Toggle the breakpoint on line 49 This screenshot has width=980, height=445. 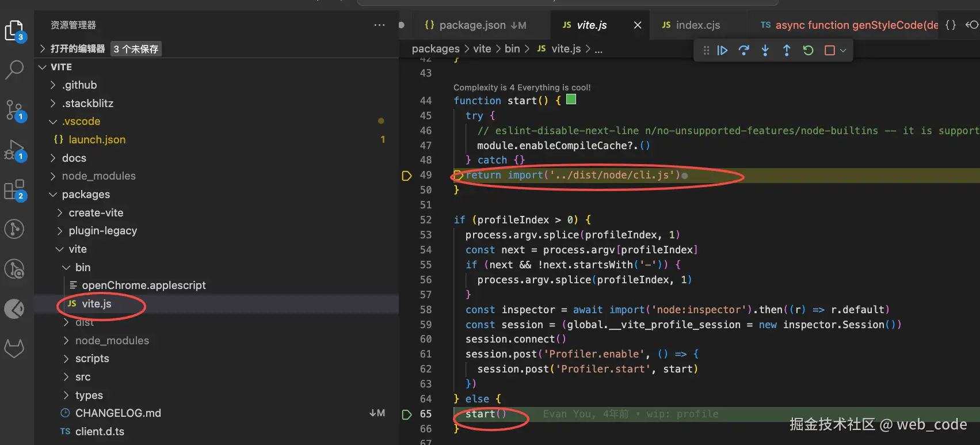click(407, 176)
